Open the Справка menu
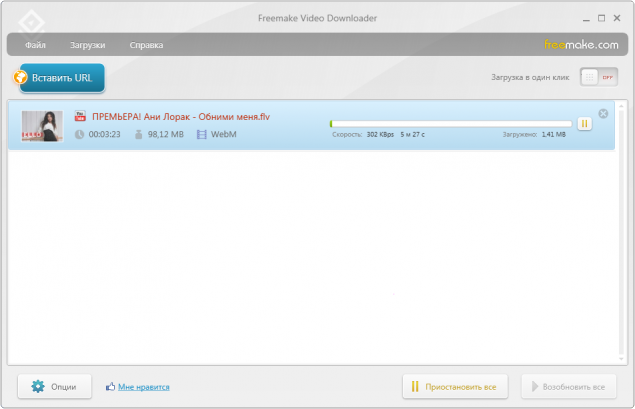The image size is (635, 409). click(146, 45)
